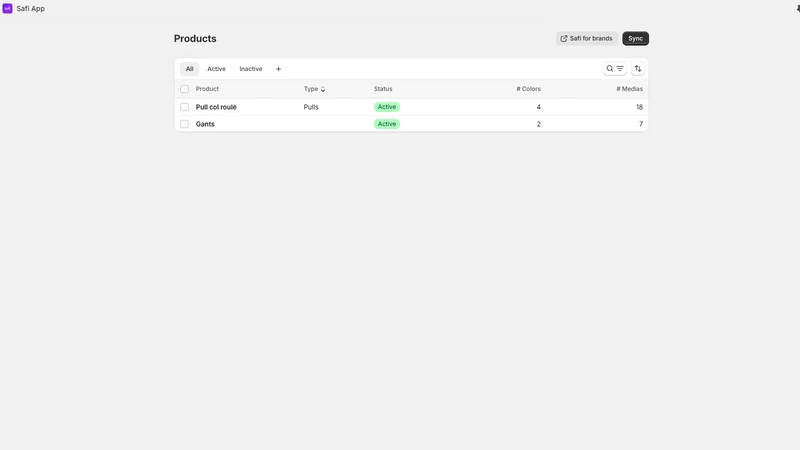The height and width of the screenshot is (450, 800).
Task: Click the Sync button
Action: [x=635, y=38]
